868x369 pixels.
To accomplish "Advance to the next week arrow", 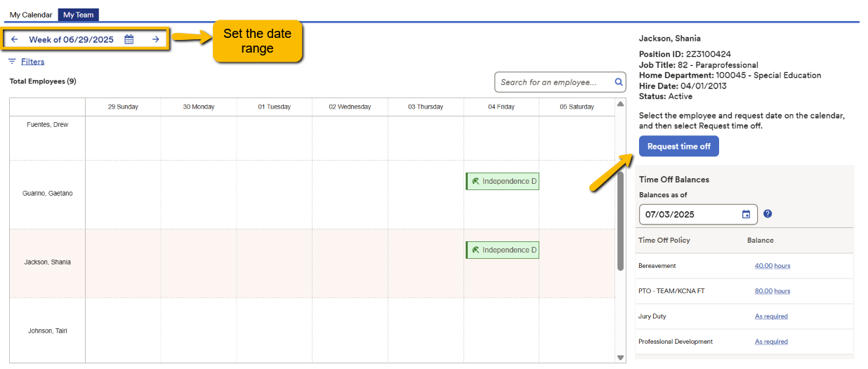I will pyautogui.click(x=156, y=39).
